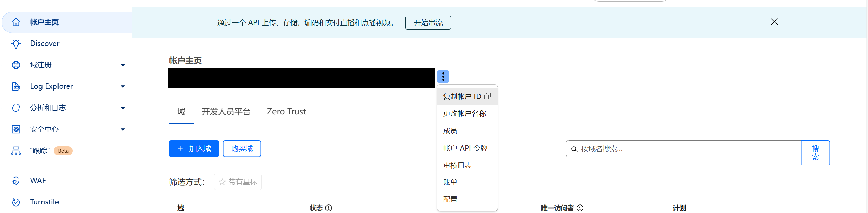Screen dimensions: 868x213
Task: Expand the Log Explorer dropdown arrow
Action: tap(123, 86)
